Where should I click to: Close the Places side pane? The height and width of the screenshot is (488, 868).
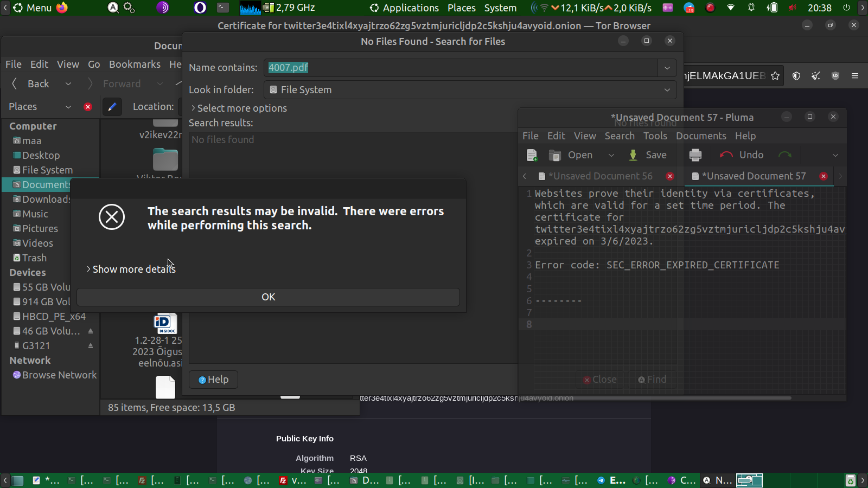88,107
